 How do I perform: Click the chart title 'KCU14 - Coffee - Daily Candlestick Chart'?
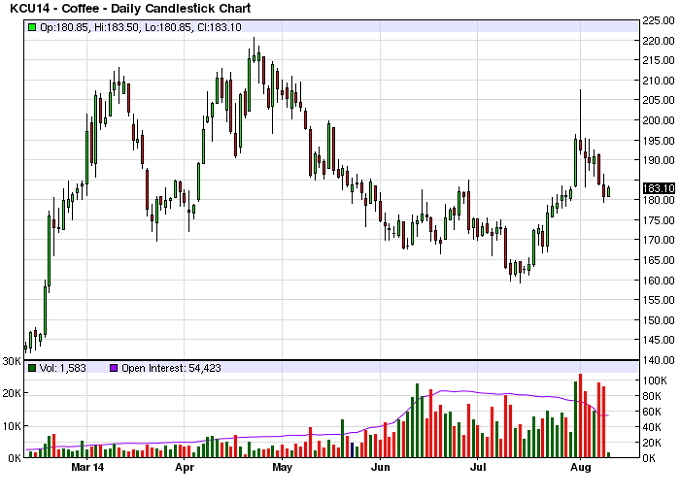pyautogui.click(x=131, y=8)
